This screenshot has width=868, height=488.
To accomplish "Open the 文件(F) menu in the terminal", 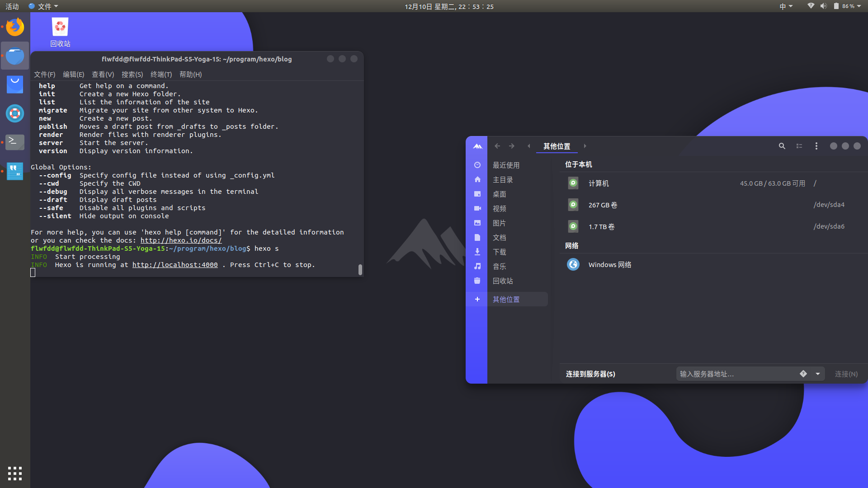I will tap(44, 74).
